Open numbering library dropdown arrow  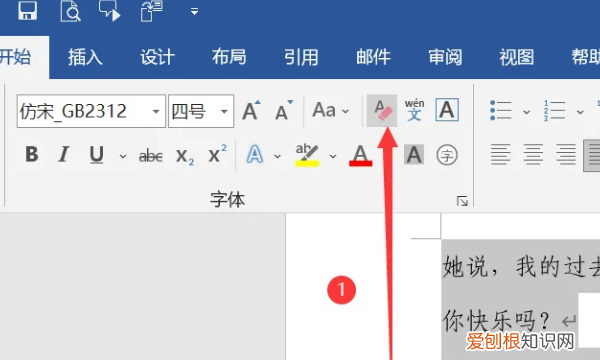coord(580,112)
